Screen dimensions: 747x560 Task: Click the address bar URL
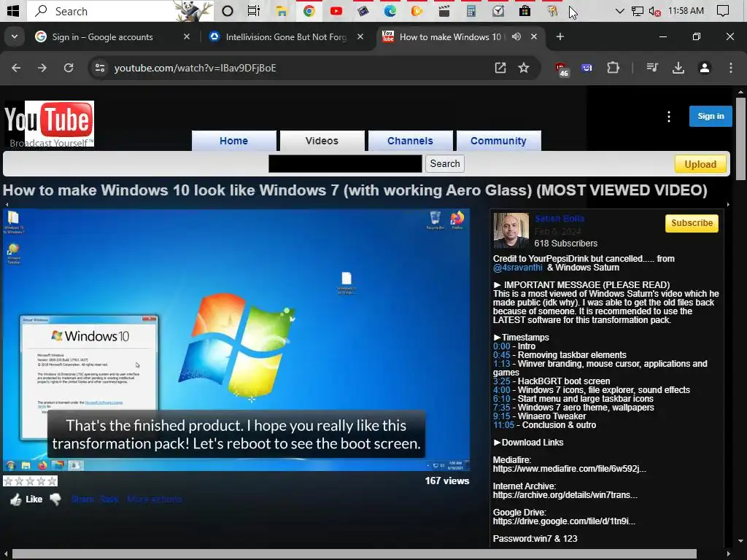click(196, 68)
